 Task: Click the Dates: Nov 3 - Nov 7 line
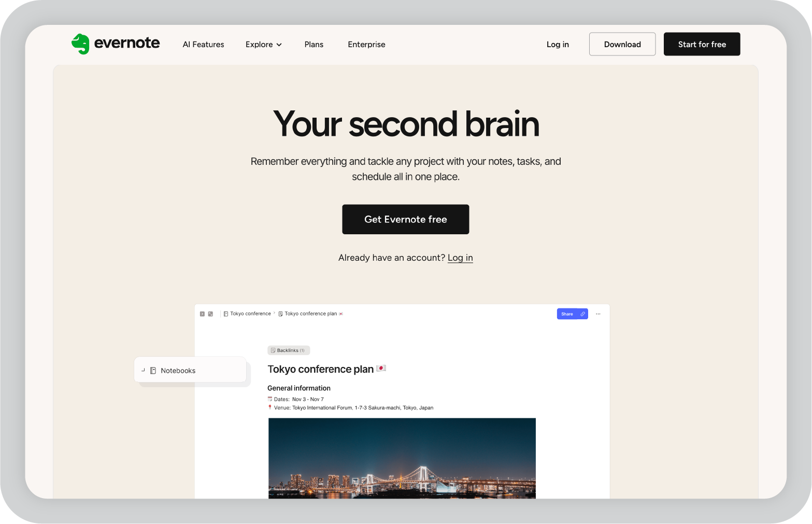[295, 400]
